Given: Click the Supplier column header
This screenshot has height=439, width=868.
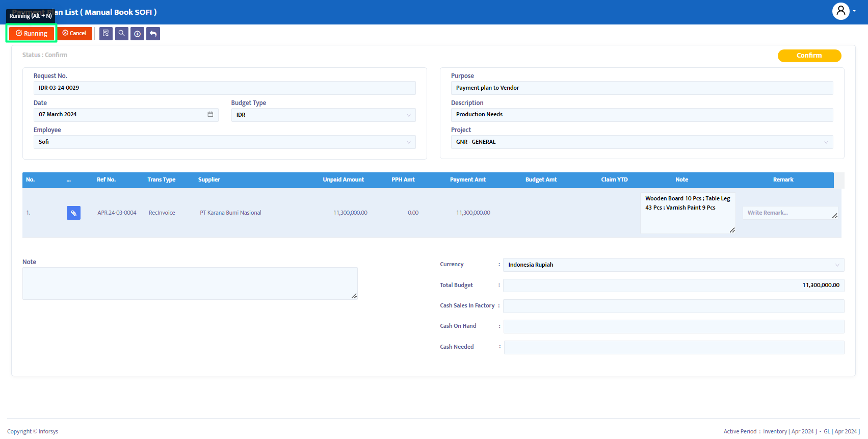Looking at the screenshot, I should (209, 179).
